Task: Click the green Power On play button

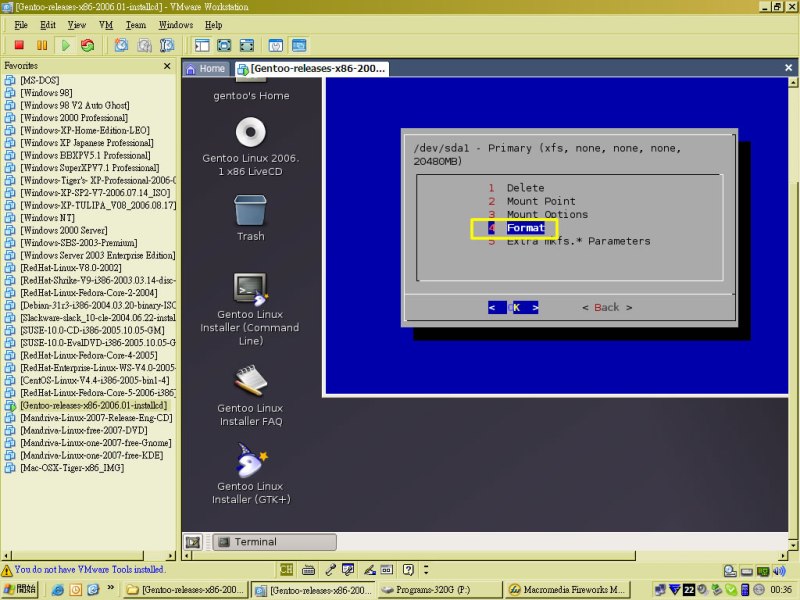Action: (65, 45)
